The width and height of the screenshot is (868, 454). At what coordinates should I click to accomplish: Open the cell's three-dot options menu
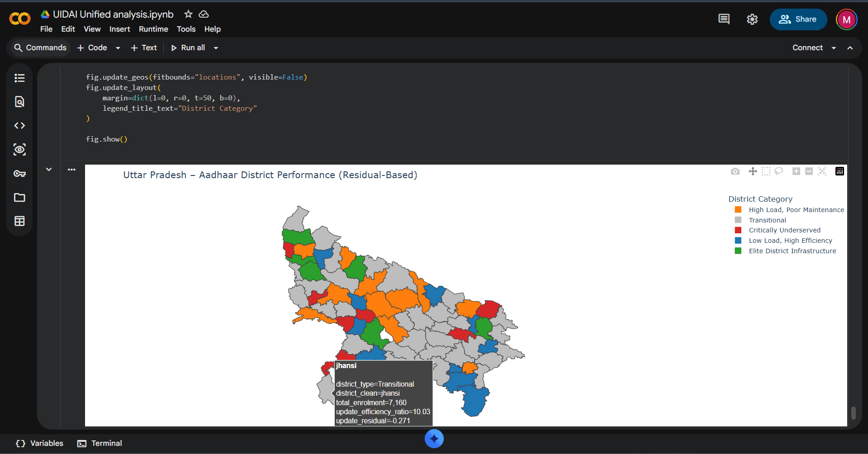click(72, 169)
